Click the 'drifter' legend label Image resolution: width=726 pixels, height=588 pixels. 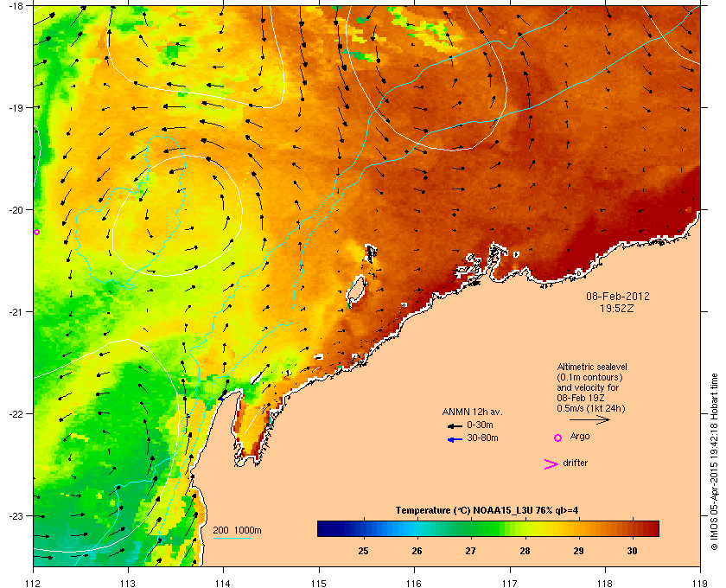pos(575,463)
